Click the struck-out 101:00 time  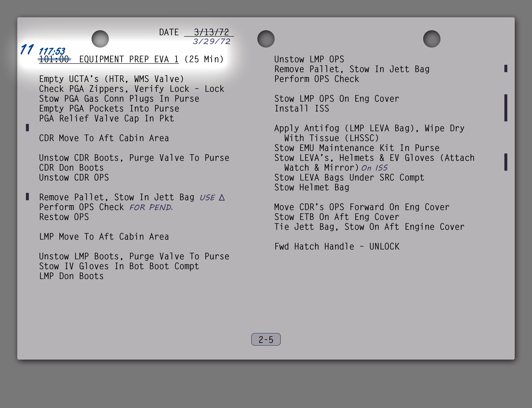[54, 59]
